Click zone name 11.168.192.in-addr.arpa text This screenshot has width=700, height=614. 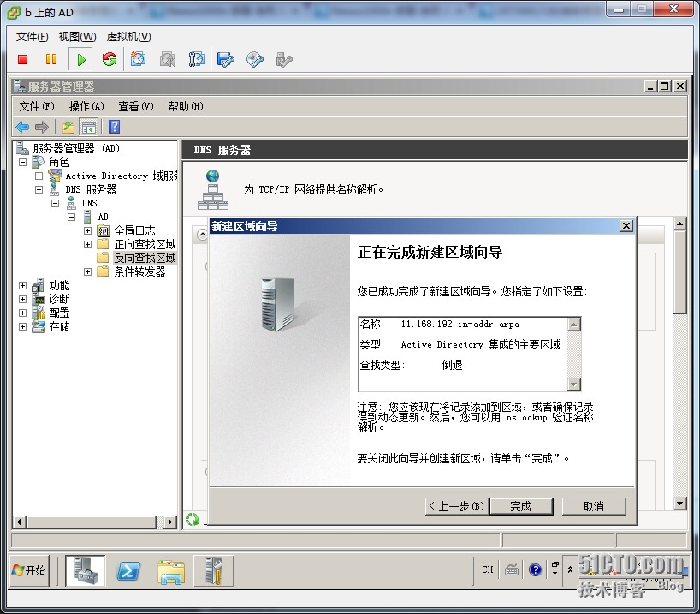click(460, 324)
